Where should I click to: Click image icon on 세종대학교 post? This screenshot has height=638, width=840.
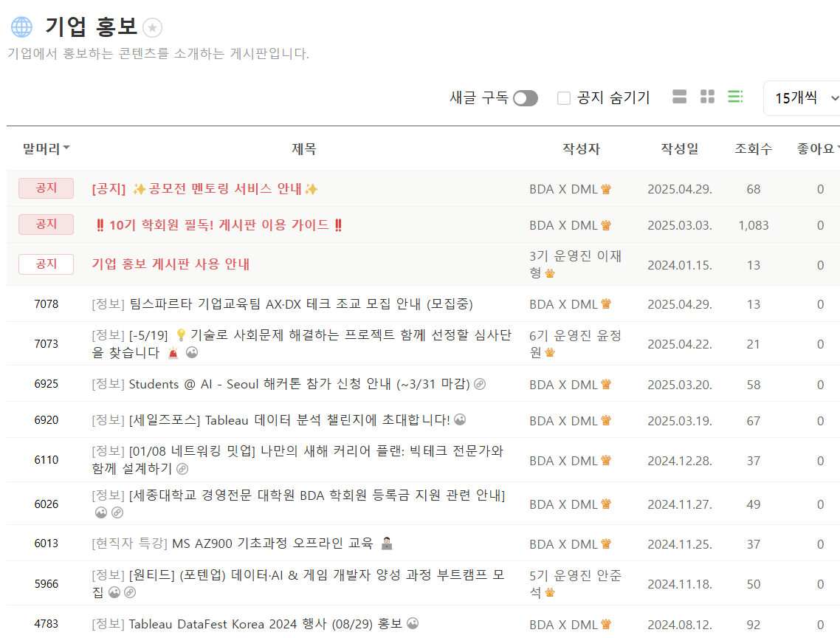point(101,512)
